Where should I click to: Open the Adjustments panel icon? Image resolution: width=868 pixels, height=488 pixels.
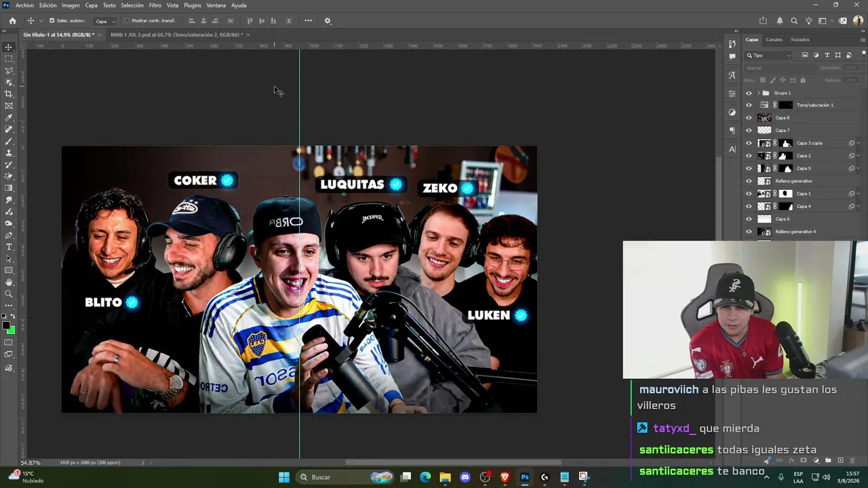(732, 112)
